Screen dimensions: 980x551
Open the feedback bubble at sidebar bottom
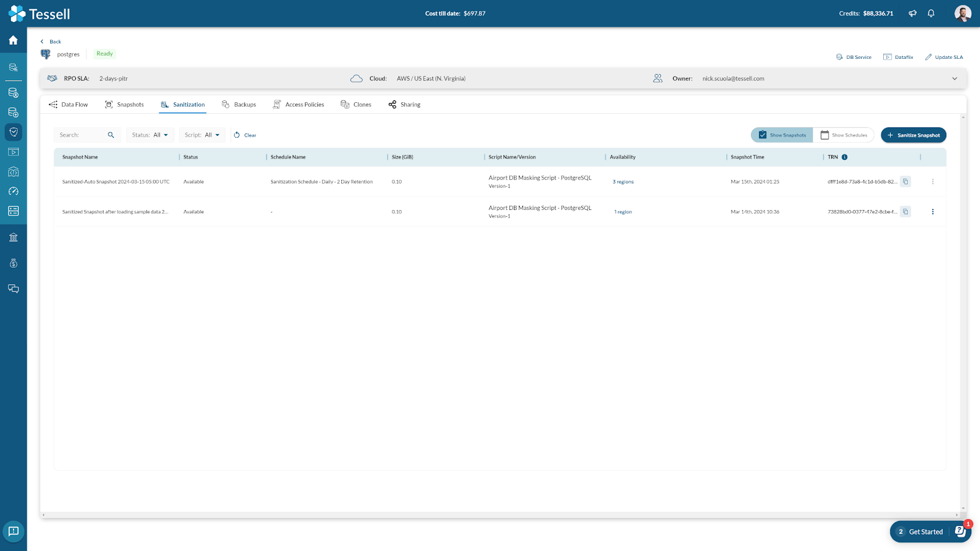tap(13, 531)
